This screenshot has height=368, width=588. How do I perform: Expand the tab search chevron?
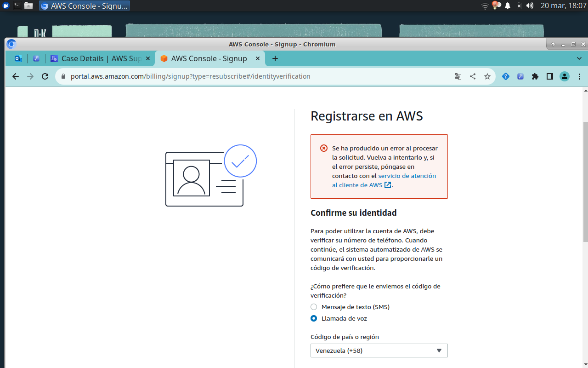(x=579, y=58)
